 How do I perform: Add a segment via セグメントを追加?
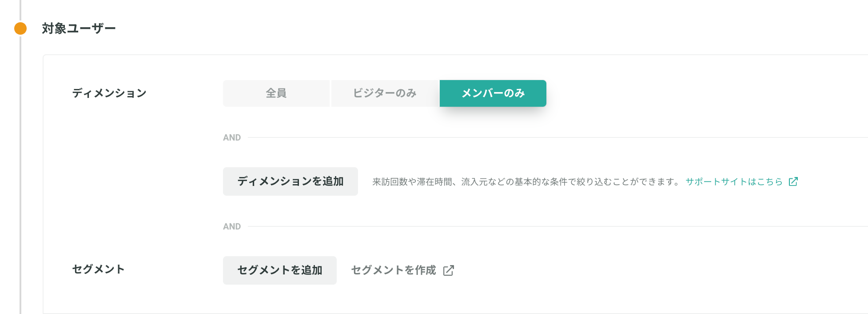[280, 270]
